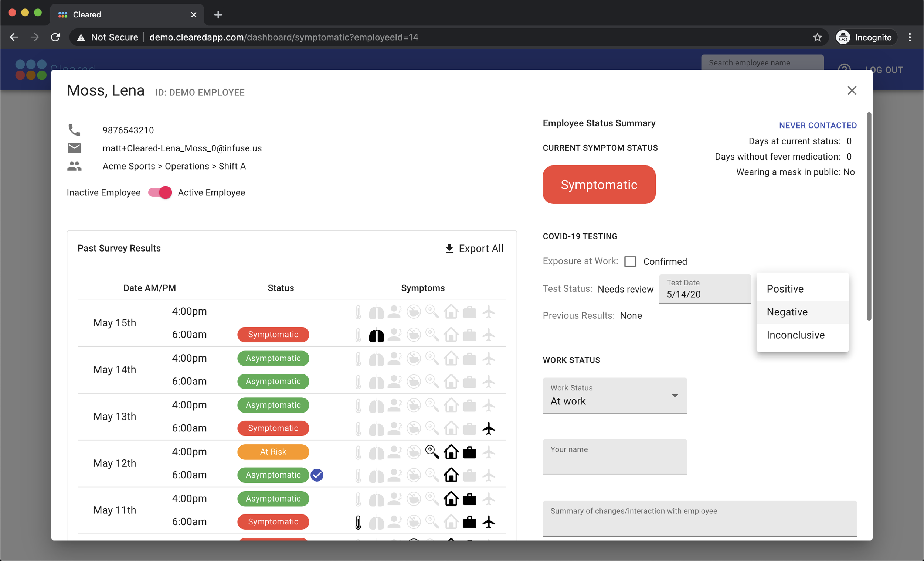Image resolution: width=924 pixels, height=561 pixels.
Task: Click the red Symptomatic status button
Action: pyautogui.click(x=599, y=185)
